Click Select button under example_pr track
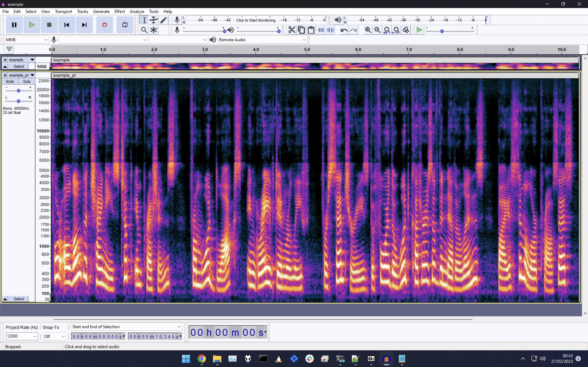This screenshot has width=588, height=367. pos(19,299)
